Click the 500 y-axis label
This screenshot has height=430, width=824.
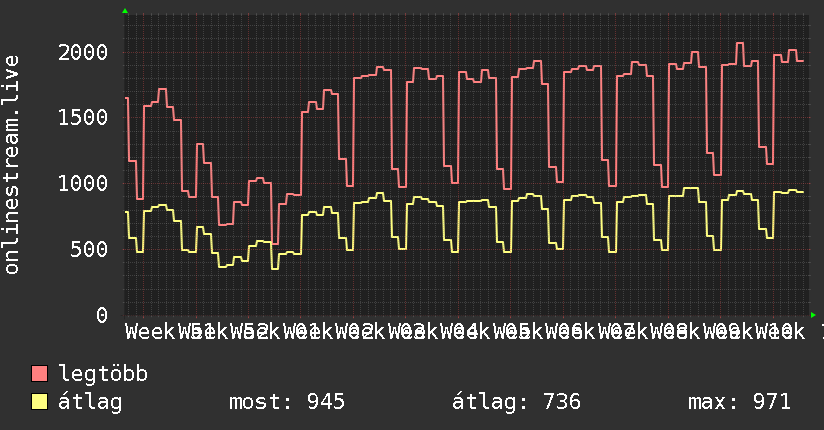tap(89, 250)
